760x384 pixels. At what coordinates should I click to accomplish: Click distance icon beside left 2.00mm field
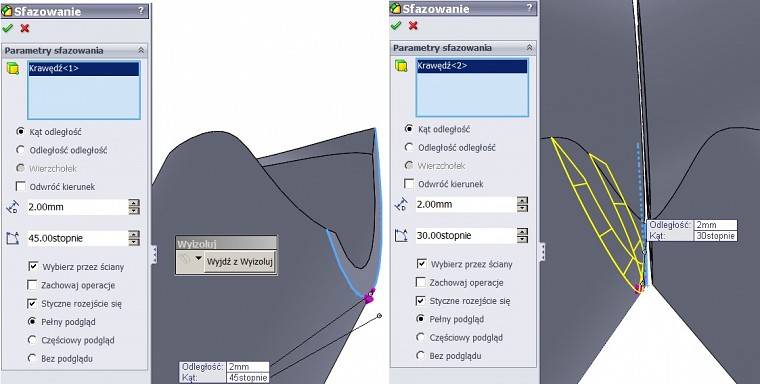coord(12,208)
